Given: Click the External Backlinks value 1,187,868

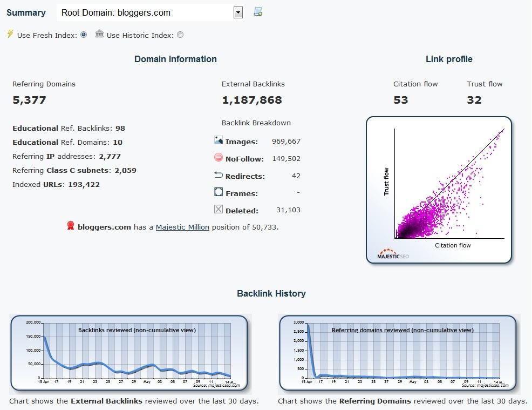Looking at the screenshot, I should pos(252,100).
